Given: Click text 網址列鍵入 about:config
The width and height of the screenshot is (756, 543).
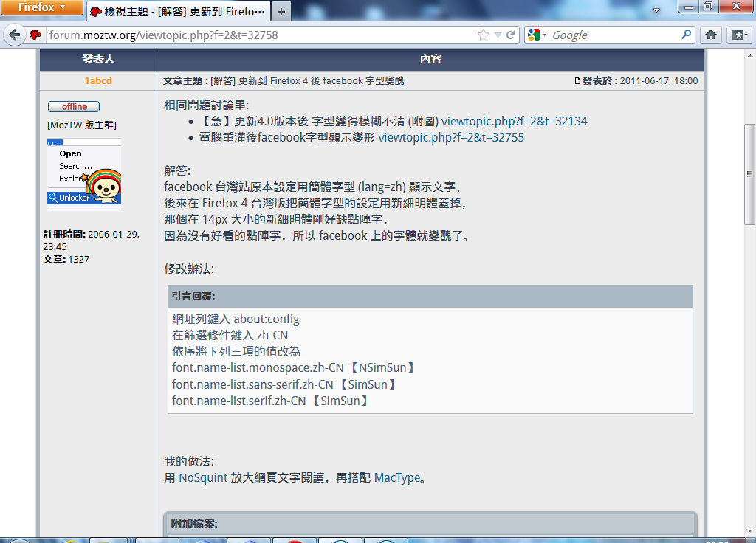Looking at the screenshot, I should pos(236,319).
